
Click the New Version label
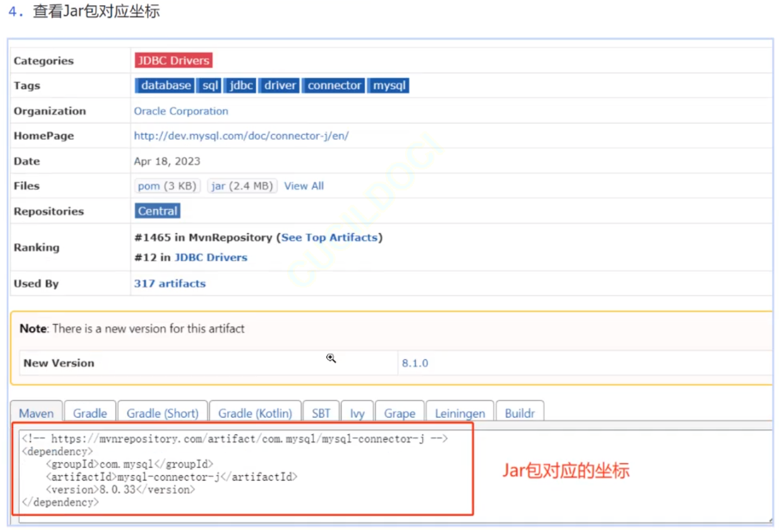(59, 363)
